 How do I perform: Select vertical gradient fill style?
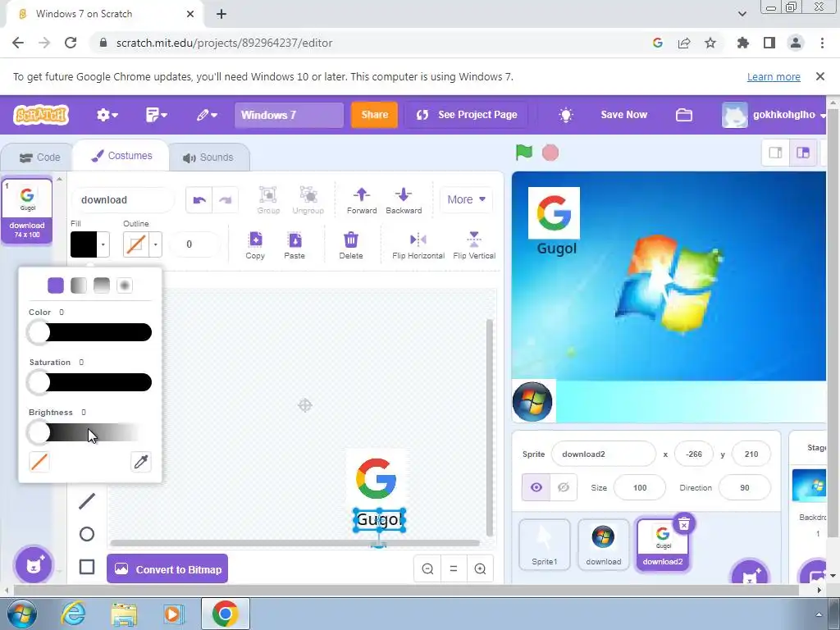[102, 285]
